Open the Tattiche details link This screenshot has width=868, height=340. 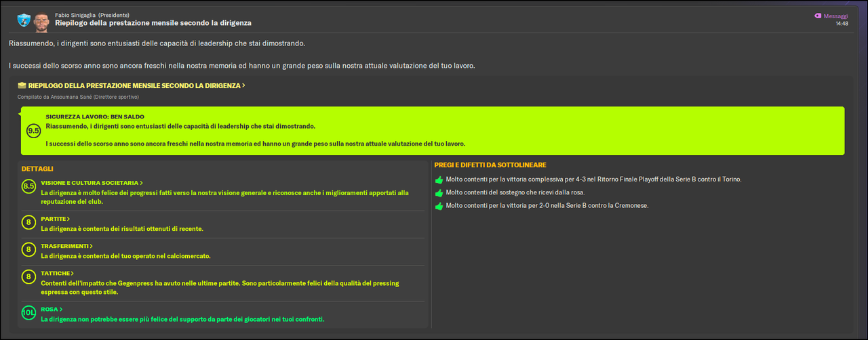(x=57, y=273)
